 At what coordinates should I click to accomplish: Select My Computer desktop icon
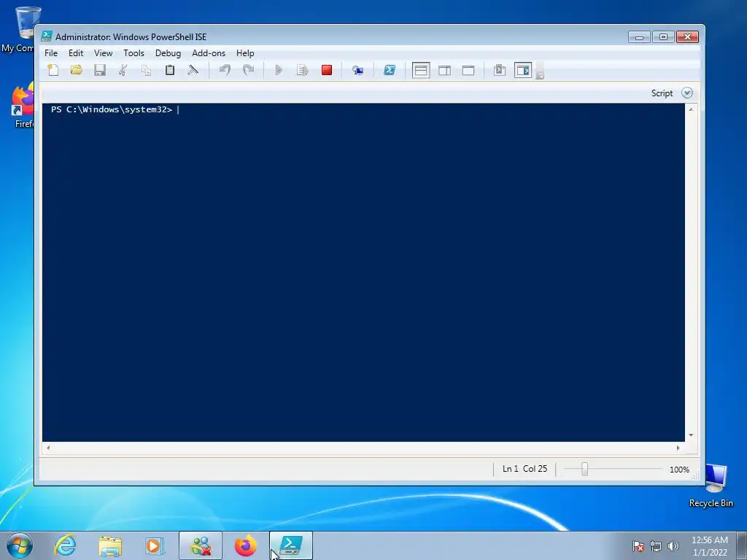[19, 29]
